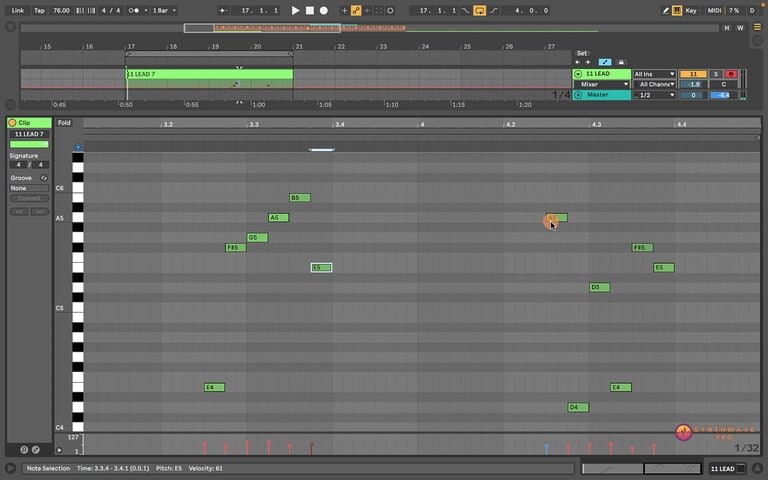768x480 pixels.
Task: Toggle the Fold button in the note editor
Action: click(x=64, y=123)
